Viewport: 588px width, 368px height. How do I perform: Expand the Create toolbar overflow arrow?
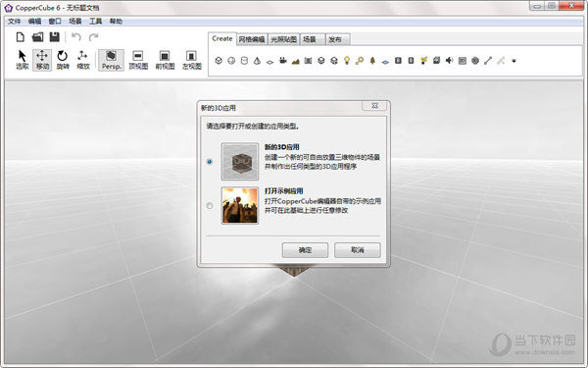point(514,61)
